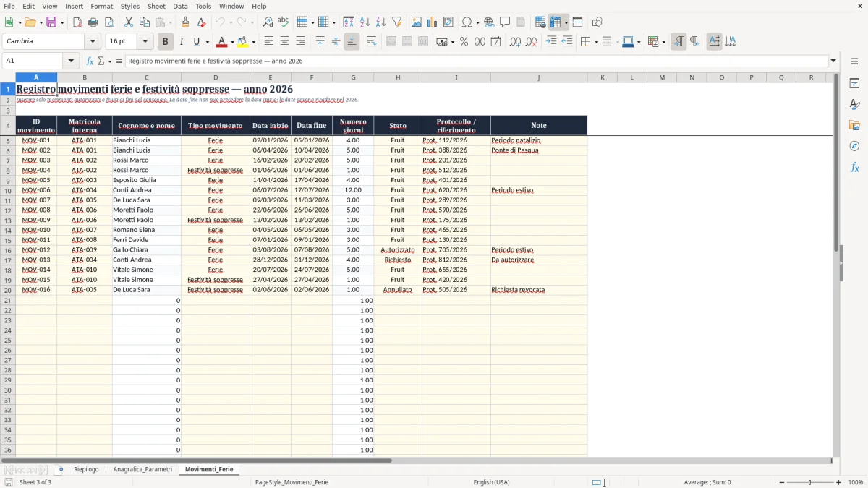The height and width of the screenshot is (488, 868).
Task: Click the Sort Ascending icon
Action: point(365,22)
